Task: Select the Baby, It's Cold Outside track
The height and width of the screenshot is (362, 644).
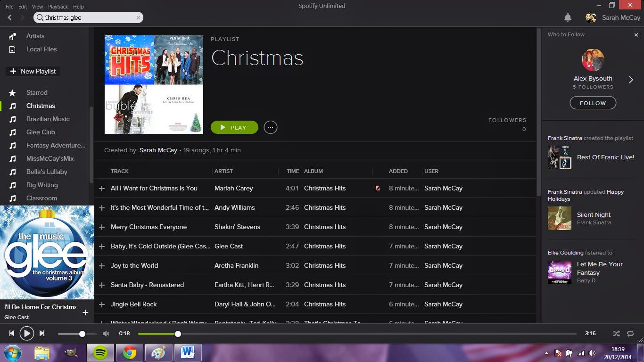Action: (x=160, y=246)
